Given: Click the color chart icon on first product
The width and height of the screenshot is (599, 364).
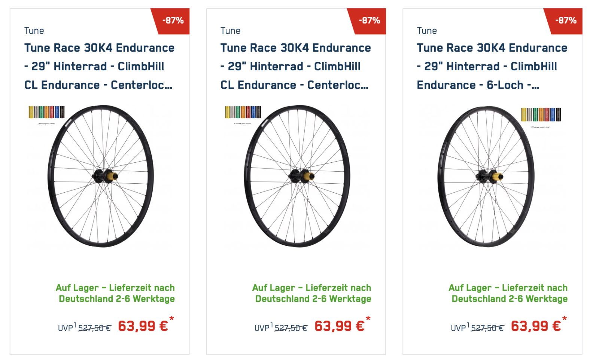Looking at the screenshot, I should pos(46,112).
